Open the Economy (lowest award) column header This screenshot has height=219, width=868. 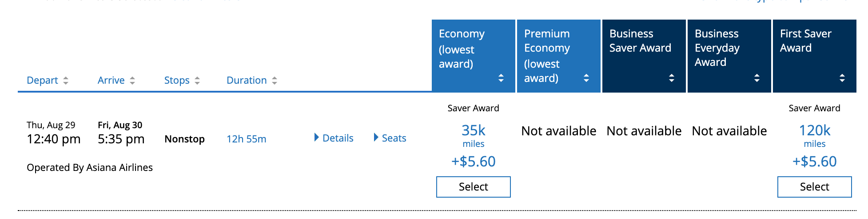462,49
